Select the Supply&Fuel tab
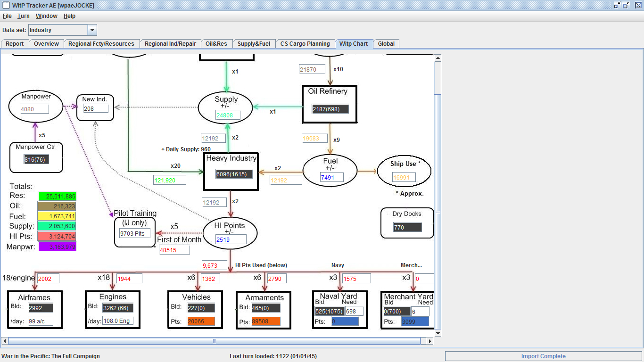The width and height of the screenshot is (644, 362). (x=254, y=44)
